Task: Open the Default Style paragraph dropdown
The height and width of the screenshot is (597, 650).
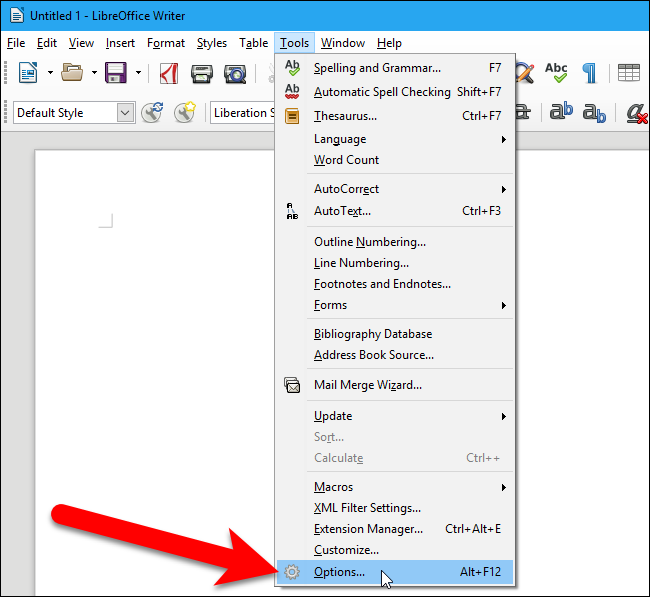Action: (125, 113)
